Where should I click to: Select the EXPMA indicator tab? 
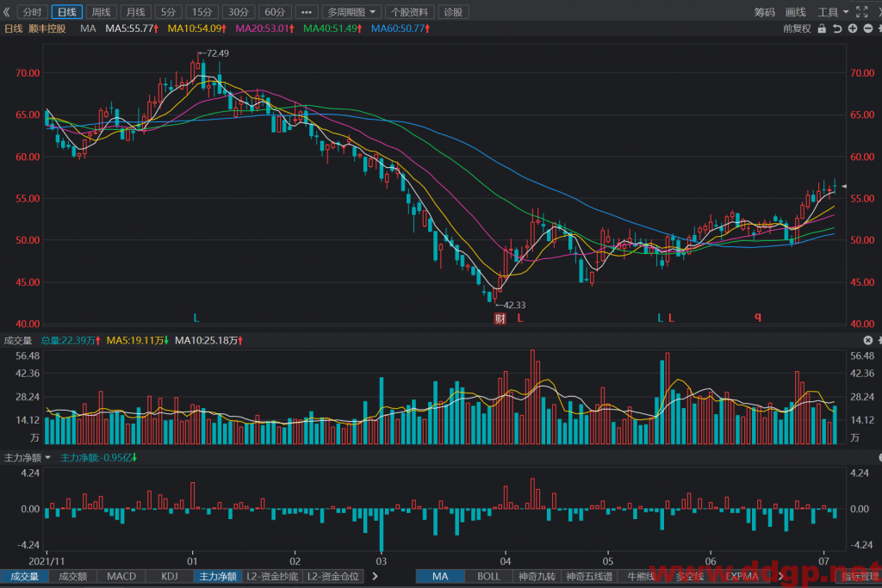pos(742,576)
